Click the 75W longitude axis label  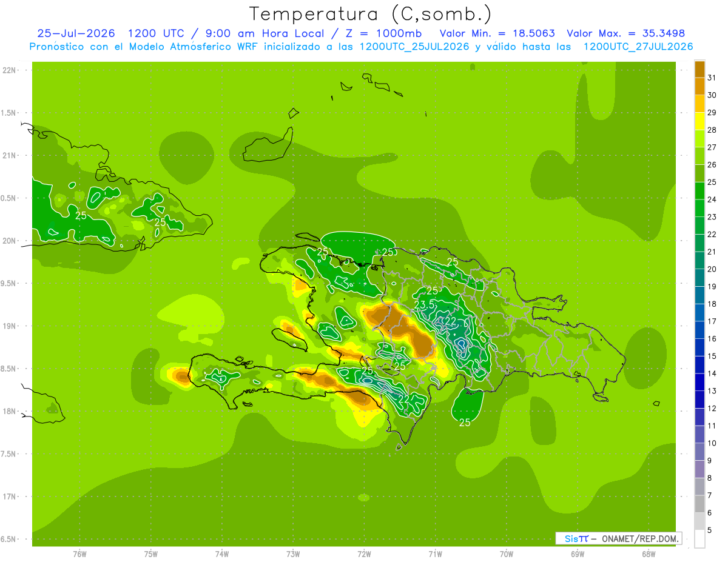click(x=151, y=554)
